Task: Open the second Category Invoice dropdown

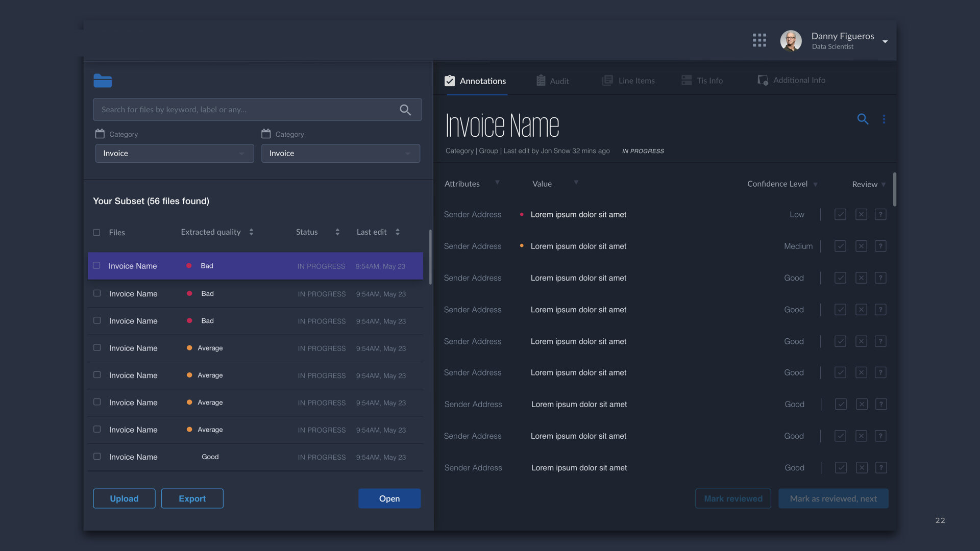Action: pos(340,154)
